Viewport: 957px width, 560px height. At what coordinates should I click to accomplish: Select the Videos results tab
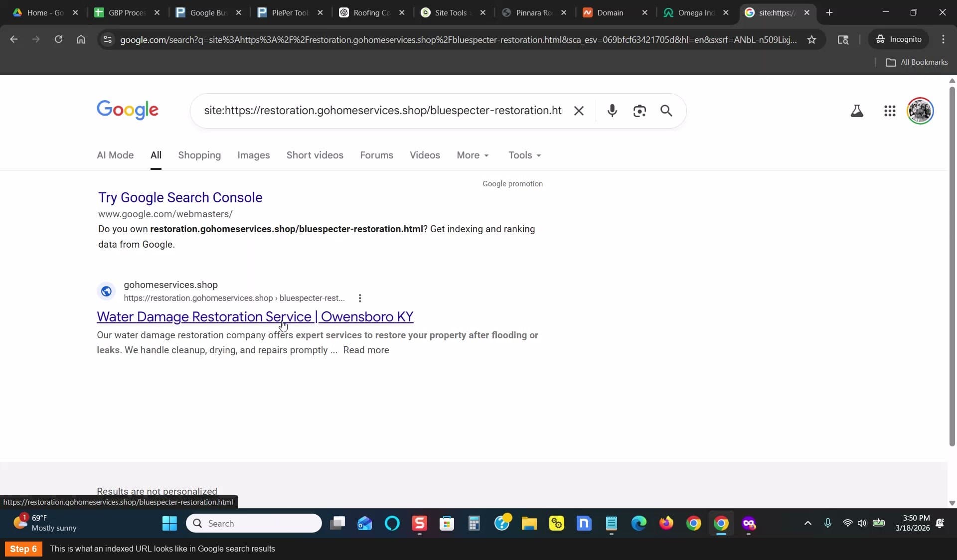425,155
